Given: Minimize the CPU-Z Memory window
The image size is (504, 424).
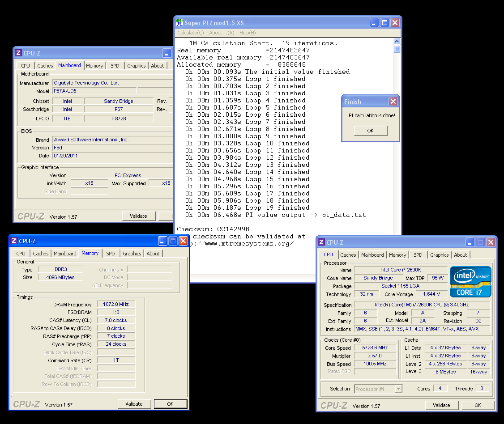Looking at the screenshot, I should (162, 241).
